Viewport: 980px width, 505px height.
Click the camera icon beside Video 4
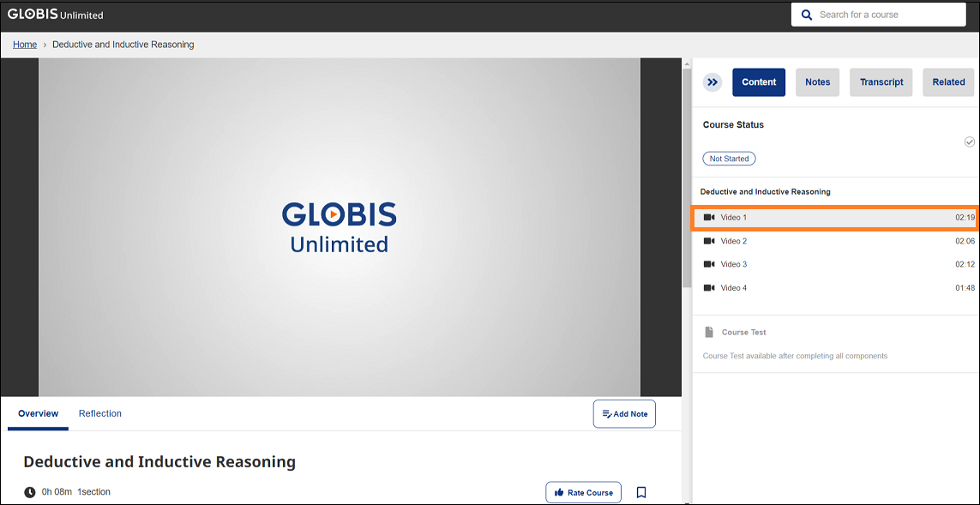[709, 287]
